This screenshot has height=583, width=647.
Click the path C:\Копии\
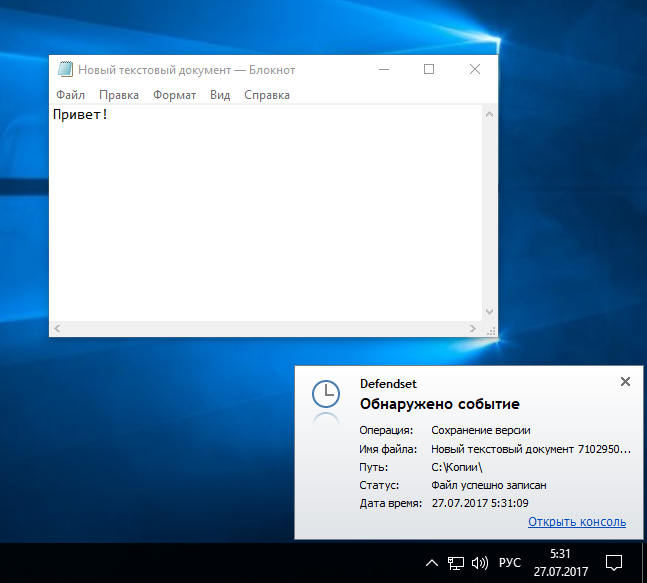tap(457, 467)
